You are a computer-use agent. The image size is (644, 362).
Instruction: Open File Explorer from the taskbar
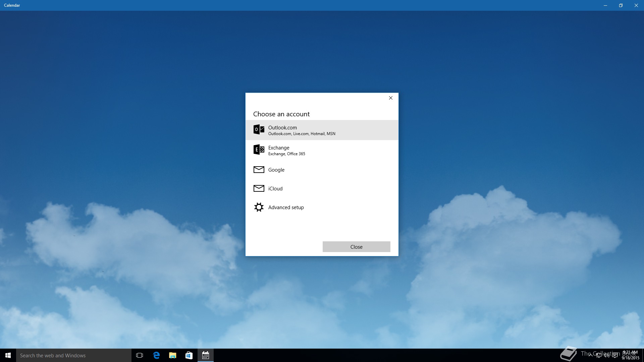[172, 355]
